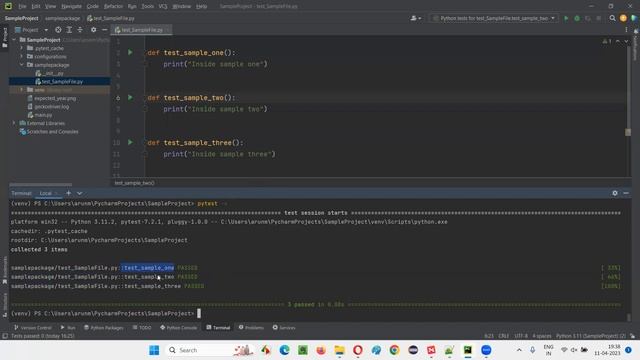640x360 pixels.
Task: Select main.py in project tree
Action: tap(40, 115)
